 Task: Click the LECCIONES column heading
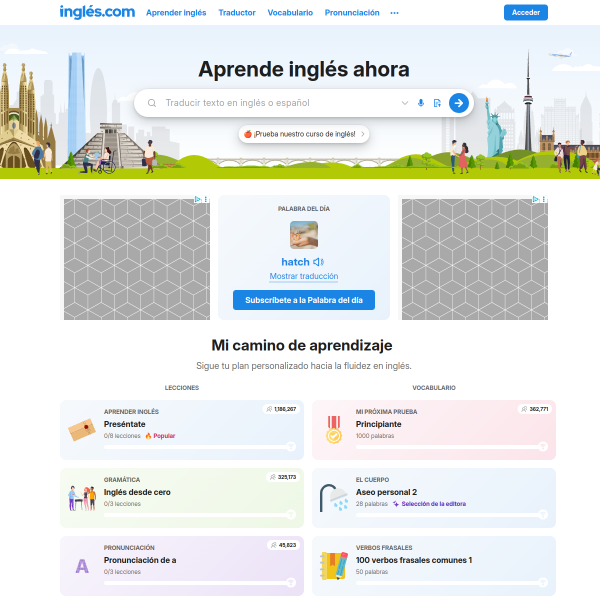(x=182, y=388)
